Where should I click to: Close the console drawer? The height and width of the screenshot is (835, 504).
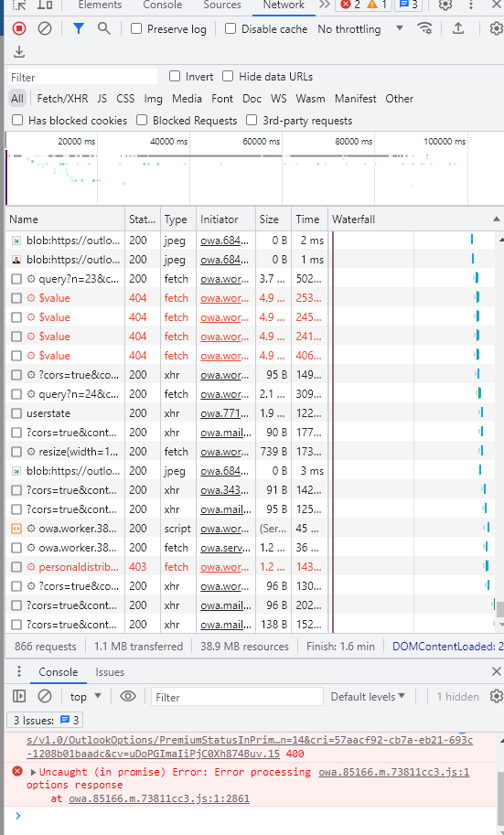click(496, 671)
